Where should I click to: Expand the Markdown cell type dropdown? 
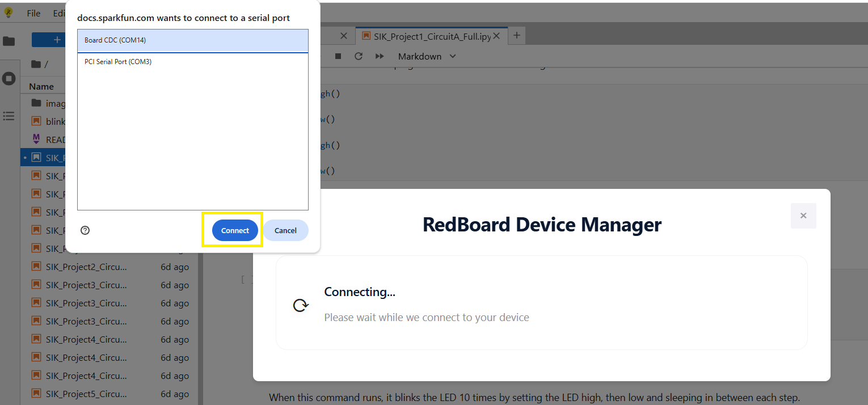pos(427,56)
